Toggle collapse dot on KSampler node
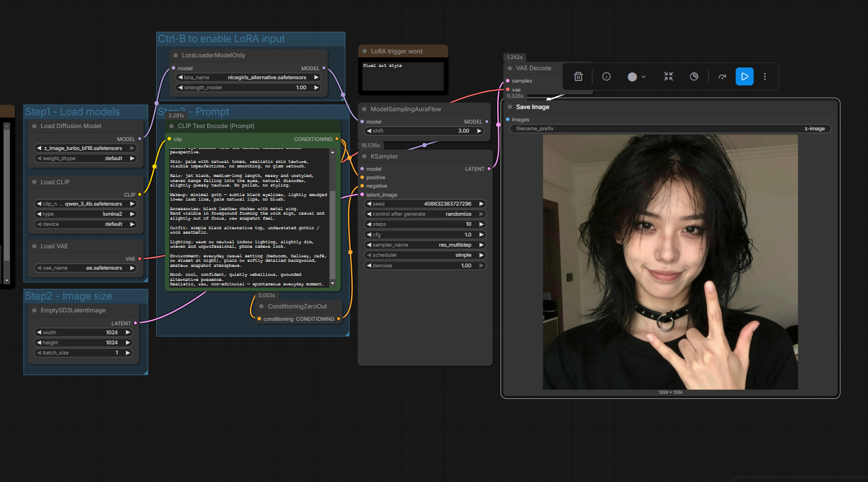The image size is (868, 482). click(x=365, y=156)
